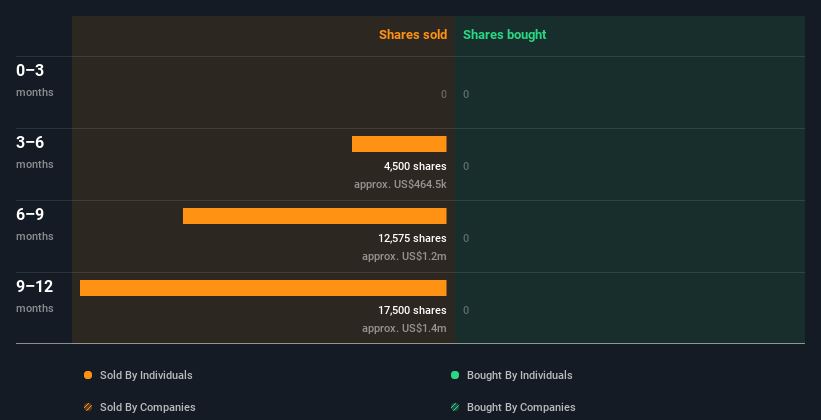Click the striped Sold By Companies legend icon
The image size is (821, 420).
[x=88, y=407]
